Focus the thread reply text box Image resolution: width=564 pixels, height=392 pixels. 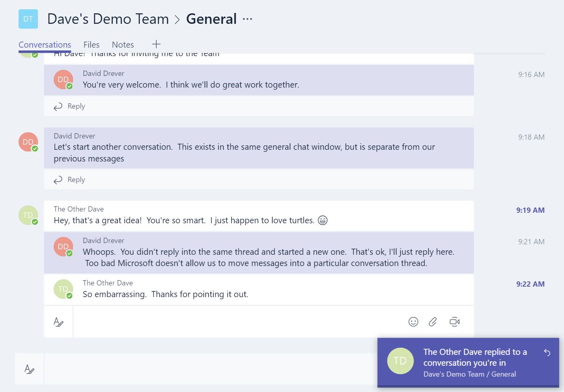pyautogui.click(x=238, y=322)
